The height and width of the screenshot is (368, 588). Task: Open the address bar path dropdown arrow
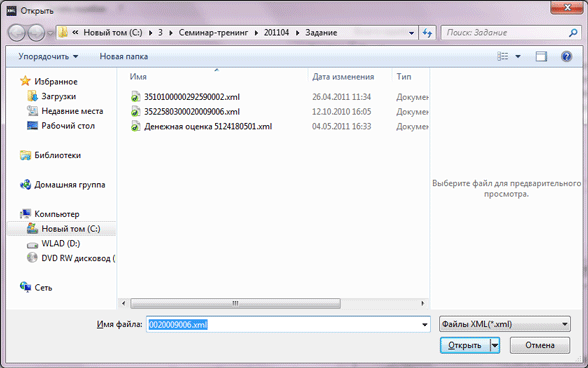tap(411, 33)
